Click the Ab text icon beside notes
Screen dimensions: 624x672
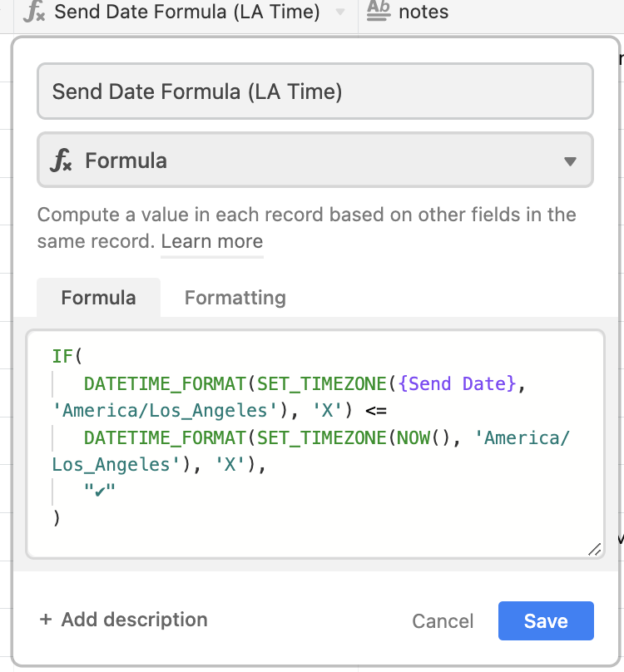(x=379, y=11)
